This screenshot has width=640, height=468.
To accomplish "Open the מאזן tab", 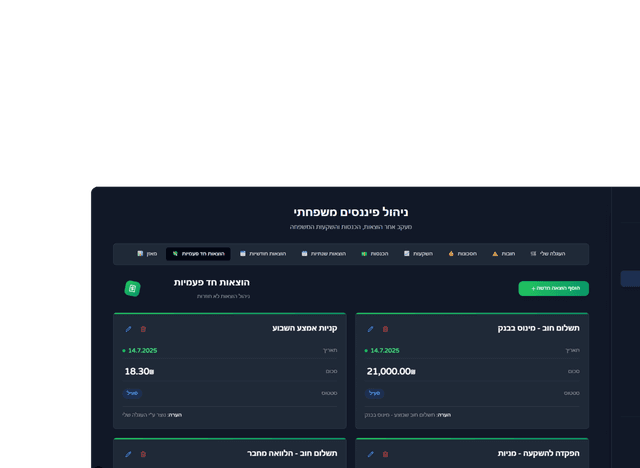I will (x=147, y=254).
